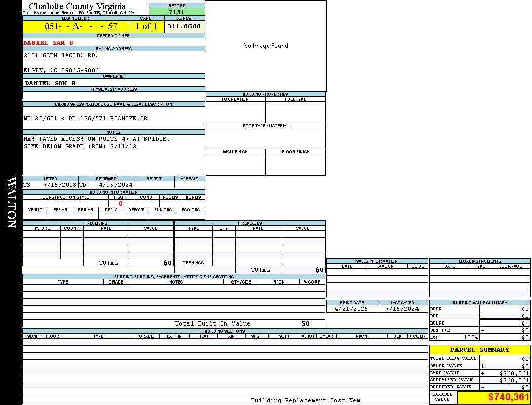Image resolution: width=532 pixels, height=405 pixels.
Task: Click the print date 4/21/2025
Action: (x=352, y=309)
